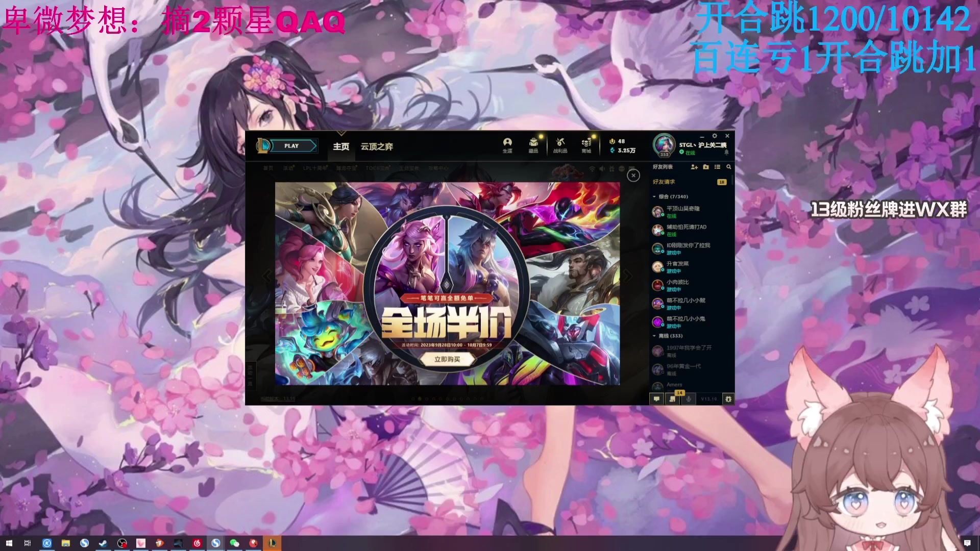Click the previous banner arrow
980x551 pixels.
[x=266, y=276]
